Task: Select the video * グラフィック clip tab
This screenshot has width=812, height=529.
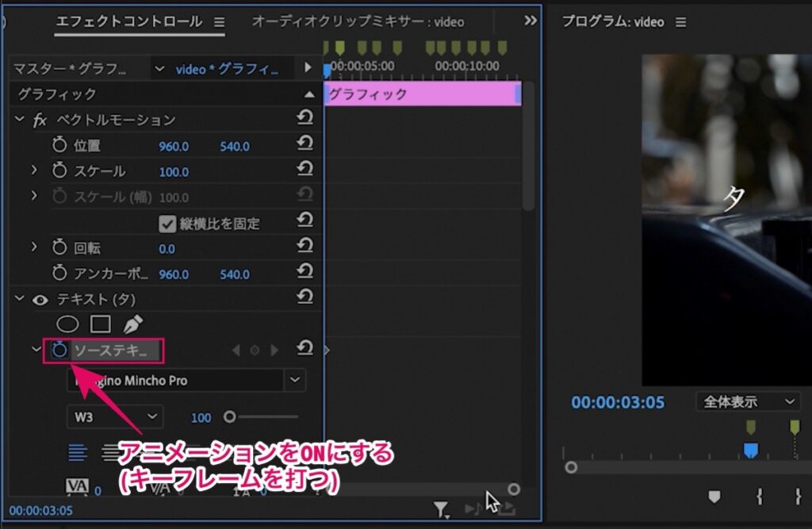Action: [x=227, y=69]
